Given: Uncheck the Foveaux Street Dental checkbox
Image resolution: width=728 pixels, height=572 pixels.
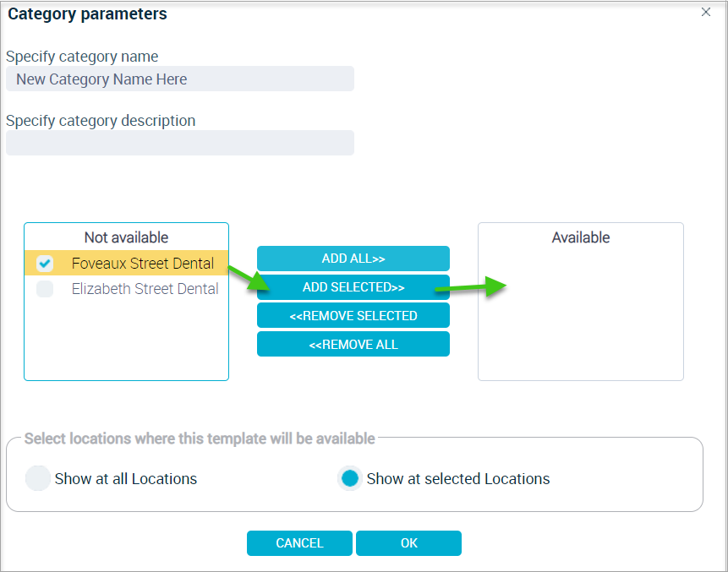Looking at the screenshot, I should pyautogui.click(x=45, y=264).
